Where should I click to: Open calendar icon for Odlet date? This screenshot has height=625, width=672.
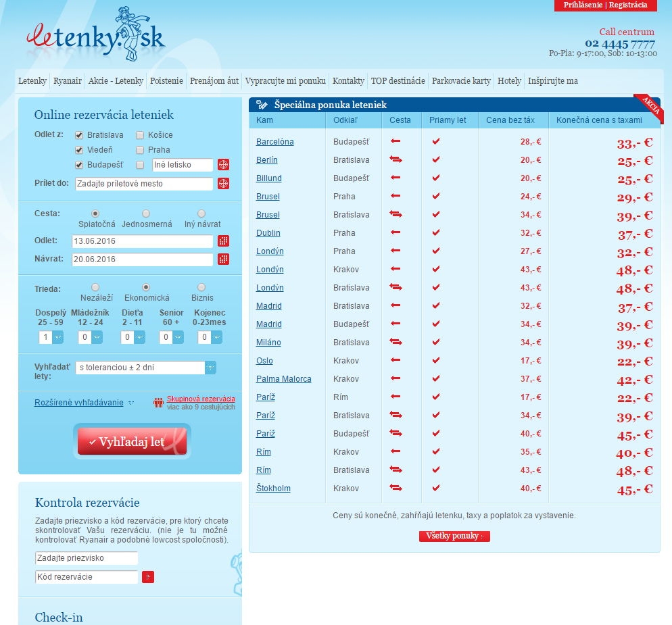224,241
